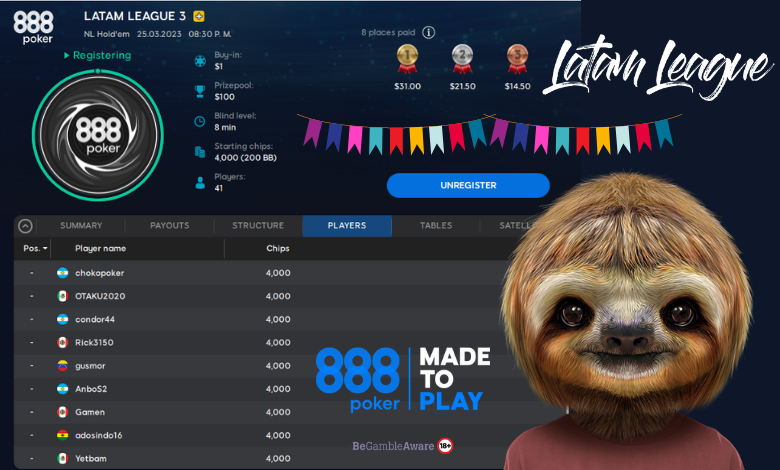Click the yellow badge next to LATAM LEAGUE 3
The width and height of the screenshot is (780, 470).
pos(199,16)
